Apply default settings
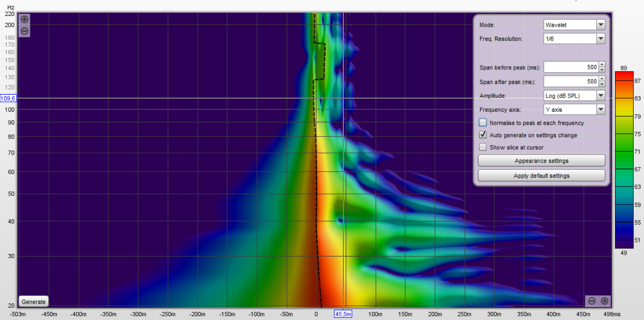This screenshot has width=644, height=320. [x=542, y=176]
